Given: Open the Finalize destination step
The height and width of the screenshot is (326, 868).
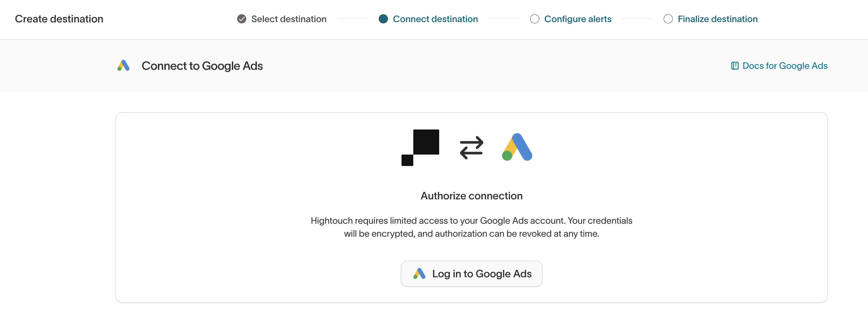Looking at the screenshot, I should pyautogui.click(x=717, y=19).
